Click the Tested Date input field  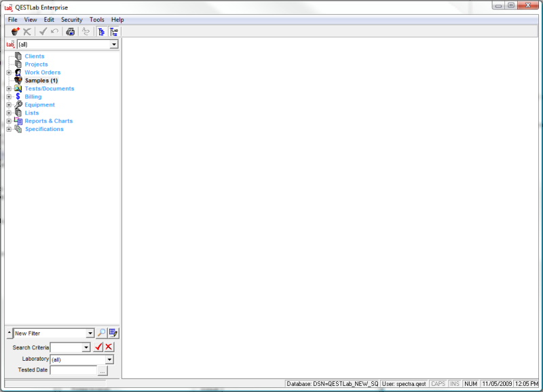tap(75, 370)
